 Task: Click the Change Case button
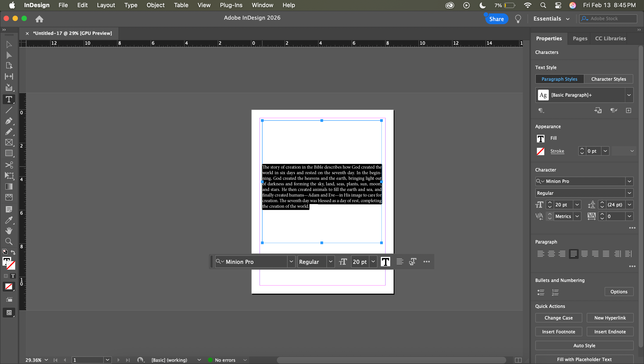(558, 318)
